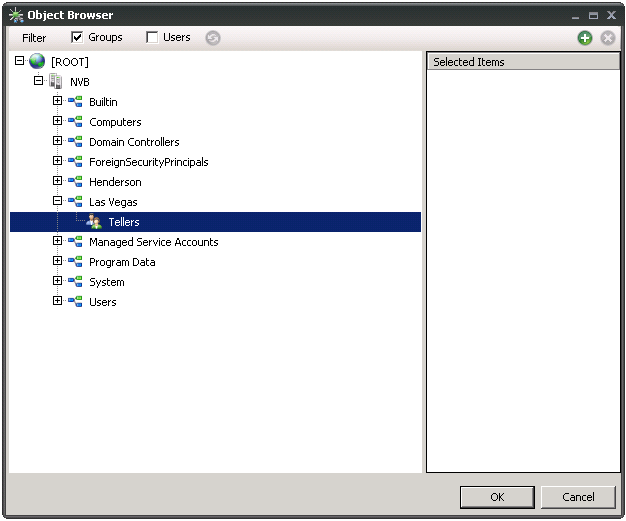This screenshot has height=521, width=626.
Task: Uncheck the Groups filter checkbox
Action: coord(77,37)
